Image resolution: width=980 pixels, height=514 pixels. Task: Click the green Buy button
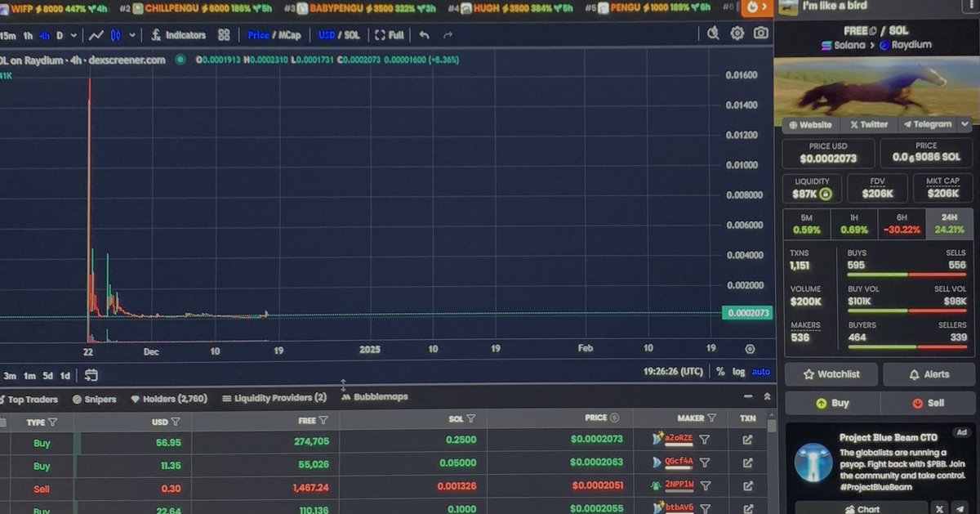pyautogui.click(x=832, y=403)
